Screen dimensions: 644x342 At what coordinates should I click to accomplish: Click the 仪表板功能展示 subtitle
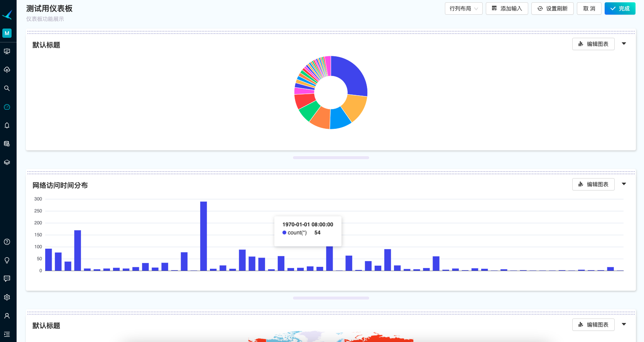pos(45,19)
